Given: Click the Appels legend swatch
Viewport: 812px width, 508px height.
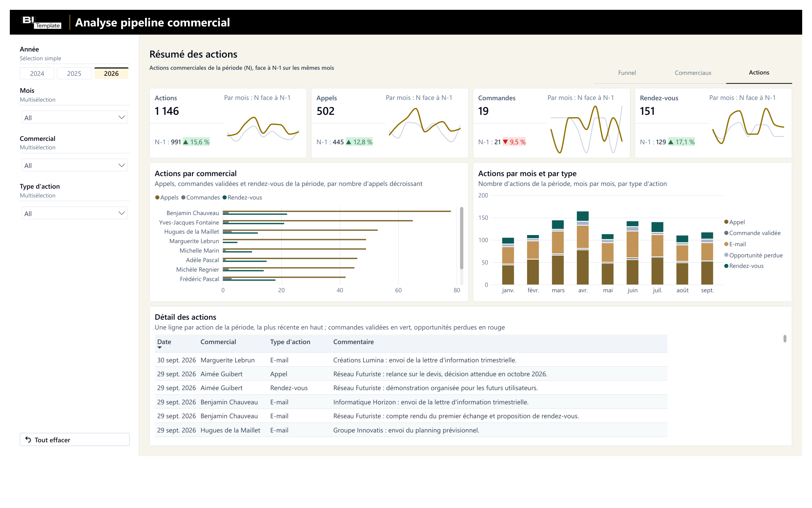Looking at the screenshot, I should 157,197.
